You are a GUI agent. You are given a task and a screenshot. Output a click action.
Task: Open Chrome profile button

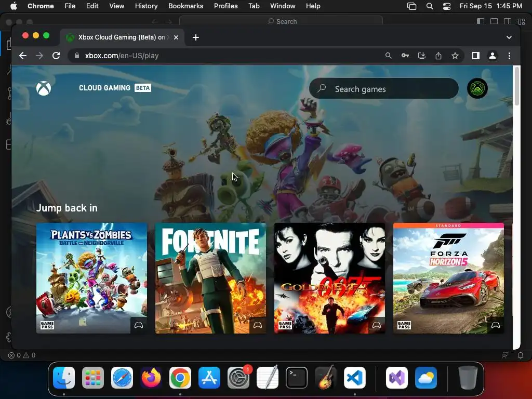493,56
